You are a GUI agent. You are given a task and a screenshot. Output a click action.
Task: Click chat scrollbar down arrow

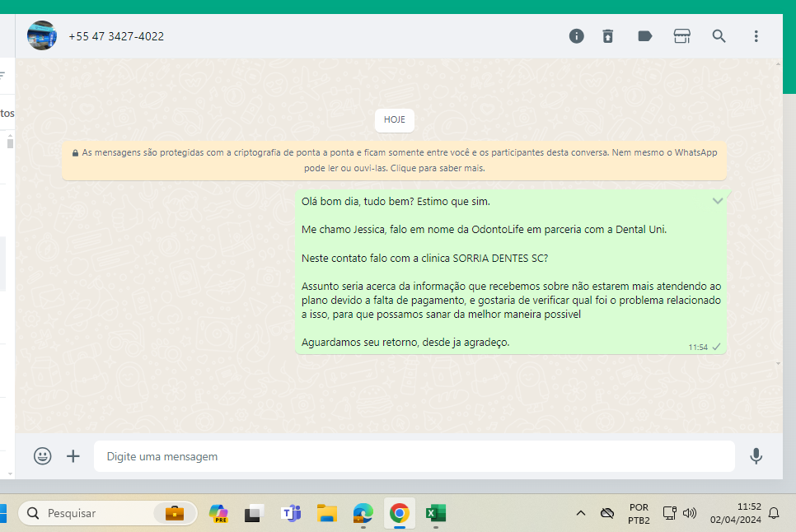[778, 364]
